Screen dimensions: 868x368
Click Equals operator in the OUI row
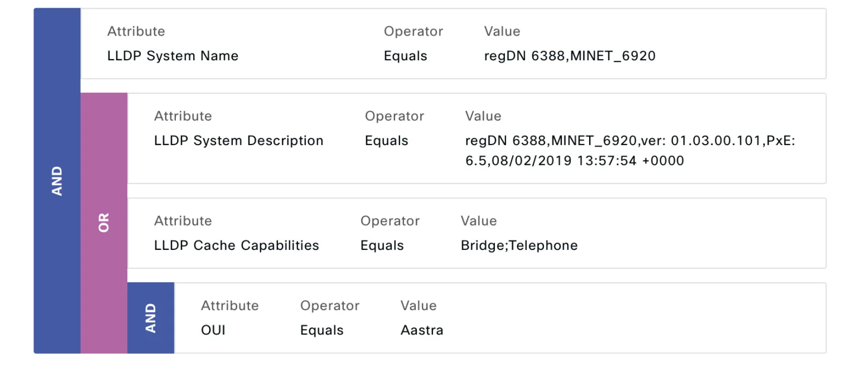click(x=321, y=330)
